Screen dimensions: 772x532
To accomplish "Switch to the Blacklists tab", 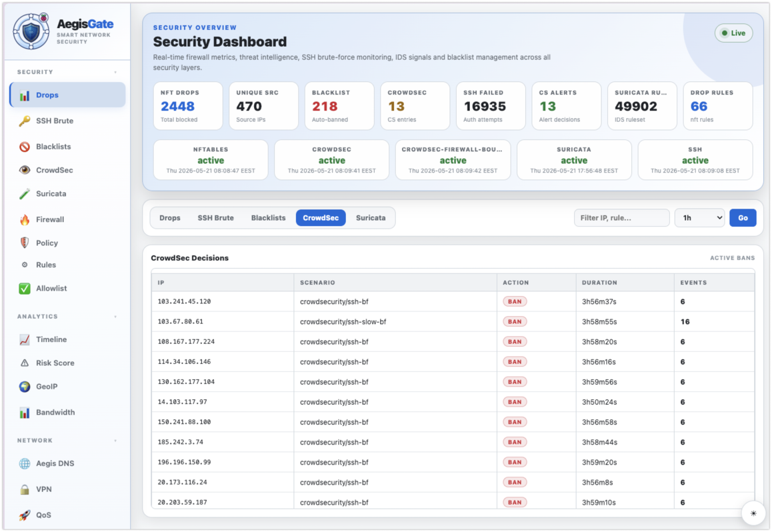I will click(268, 218).
